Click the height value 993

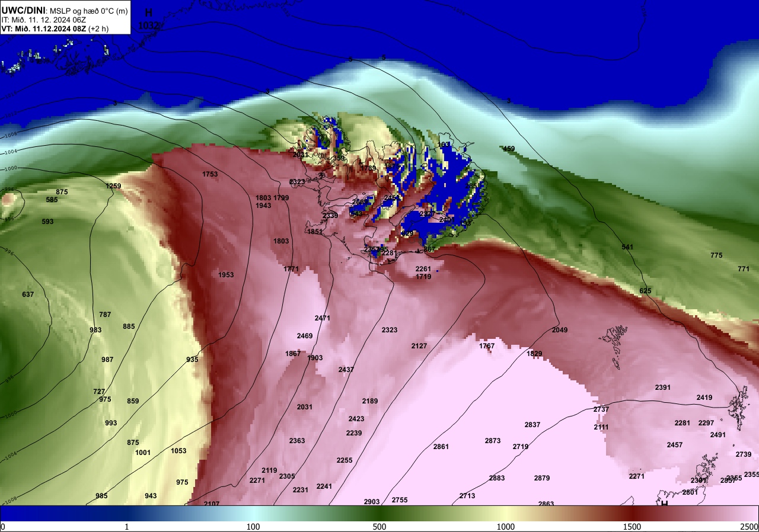coord(111,423)
